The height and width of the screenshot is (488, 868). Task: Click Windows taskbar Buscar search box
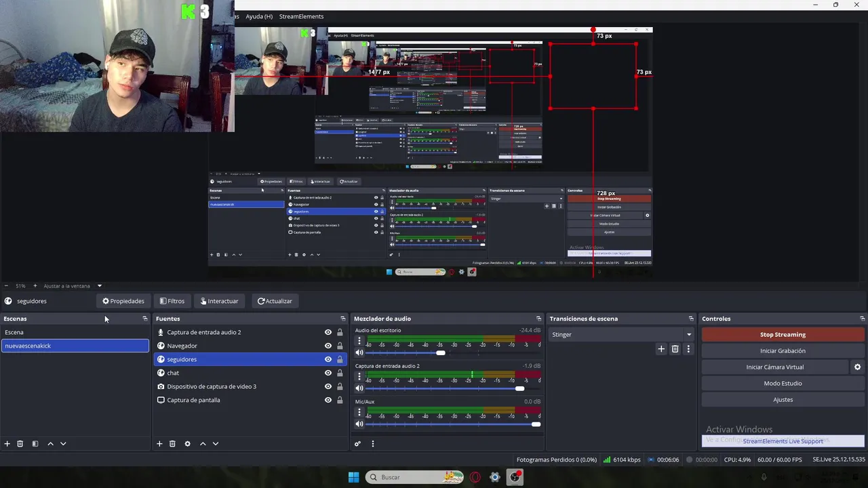[415, 477]
